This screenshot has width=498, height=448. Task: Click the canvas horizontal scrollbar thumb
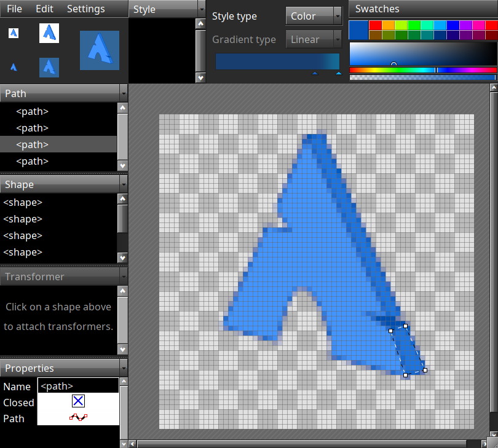click(302, 444)
